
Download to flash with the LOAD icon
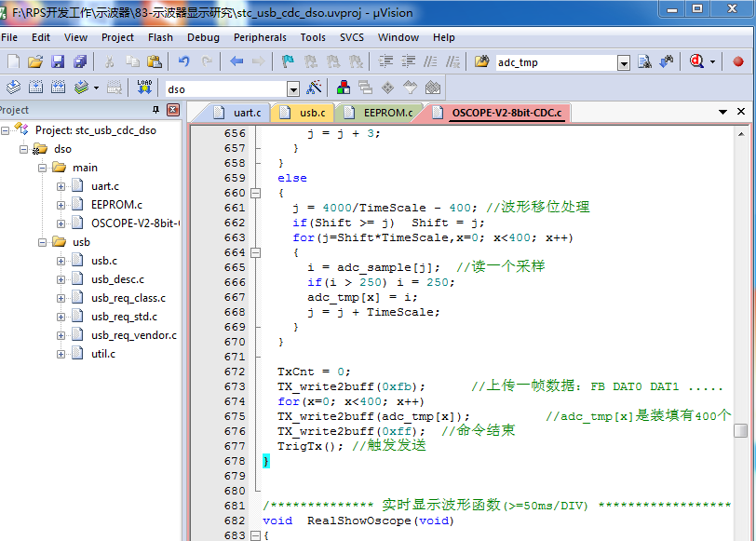pyautogui.click(x=144, y=88)
